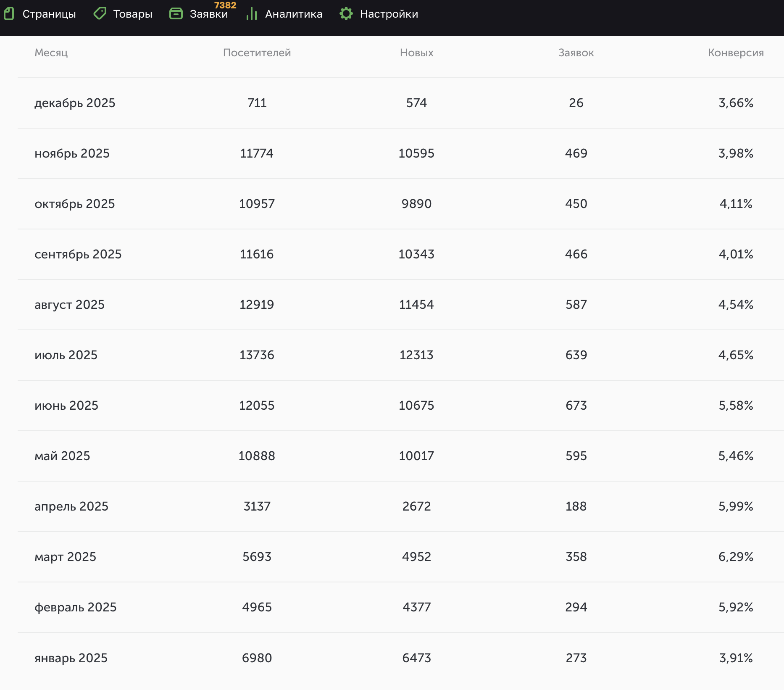The image size is (784, 690).
Task: Open the Настройки menu label
Action: (389, 14)
